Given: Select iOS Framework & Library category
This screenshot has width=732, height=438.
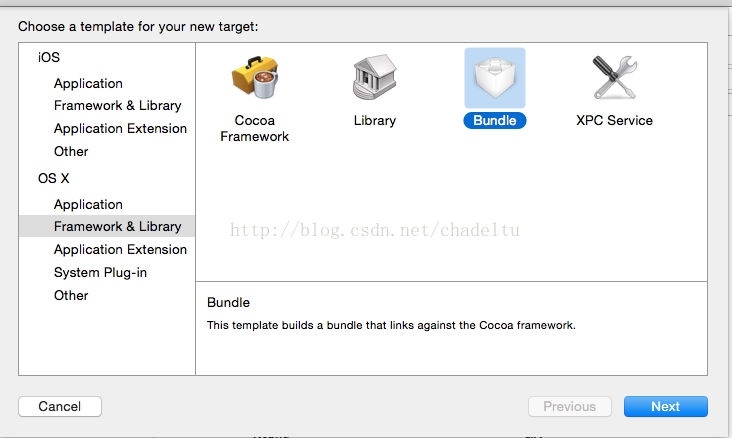Looking at the screenshot, I should [x=118, y=106].
